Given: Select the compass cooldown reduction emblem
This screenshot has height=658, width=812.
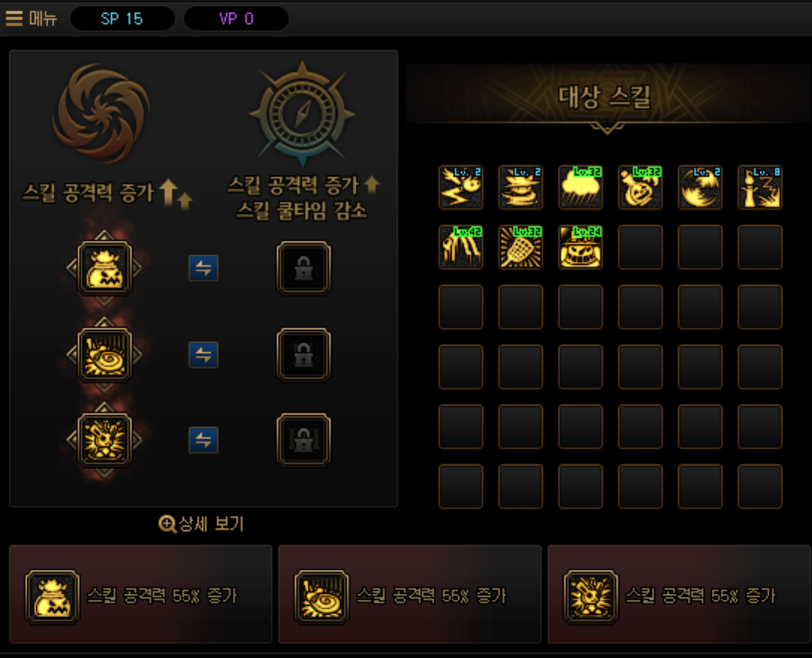Looking at the screenshot, I should point(302,113).
